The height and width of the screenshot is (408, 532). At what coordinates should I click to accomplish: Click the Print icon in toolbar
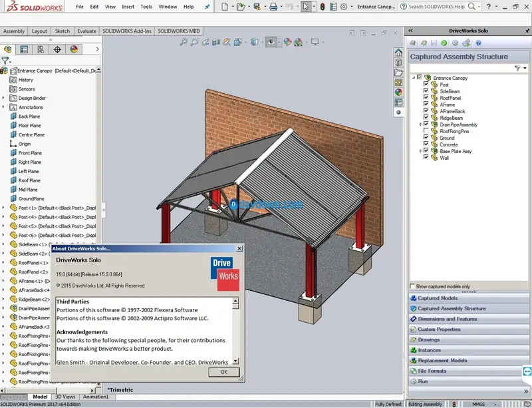coord(273,7)
